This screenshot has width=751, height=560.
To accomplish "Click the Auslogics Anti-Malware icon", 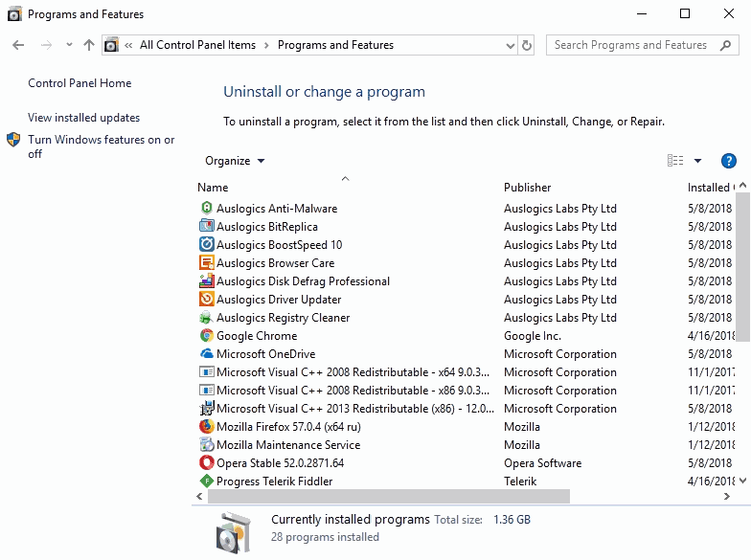I will pyautogui.click(x=207, y=209).
